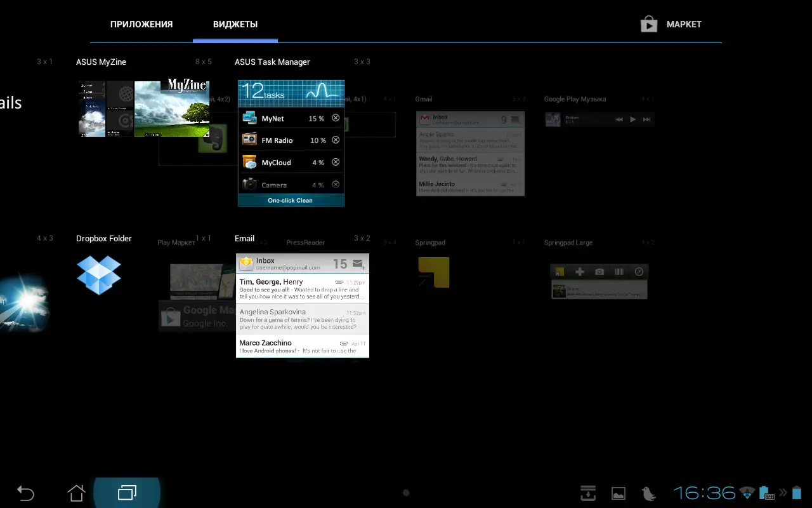Pick the Springpad yellow widget icon
This screenshot has height=508, width=812.
434,272
